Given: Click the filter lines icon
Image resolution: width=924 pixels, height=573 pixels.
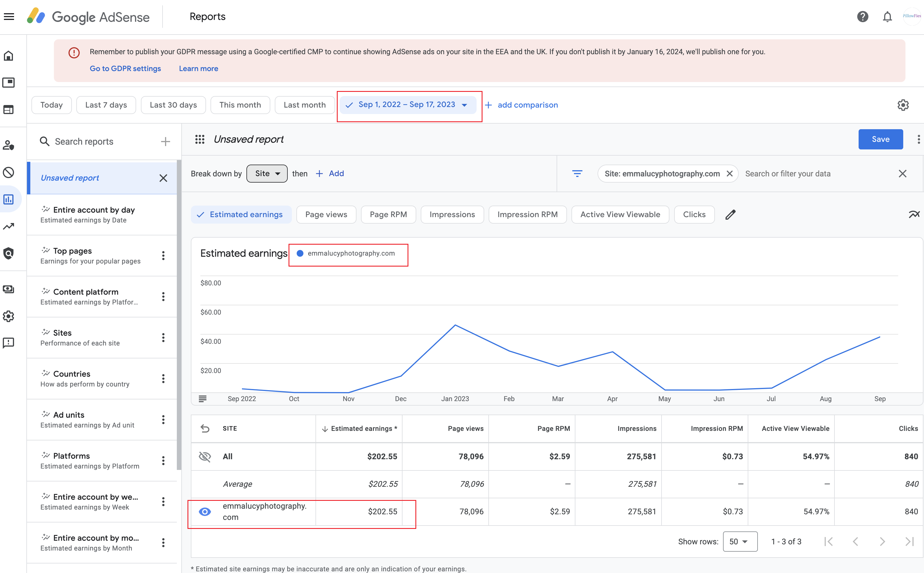Looking at the screenshot, I should (x=577, y=174).
